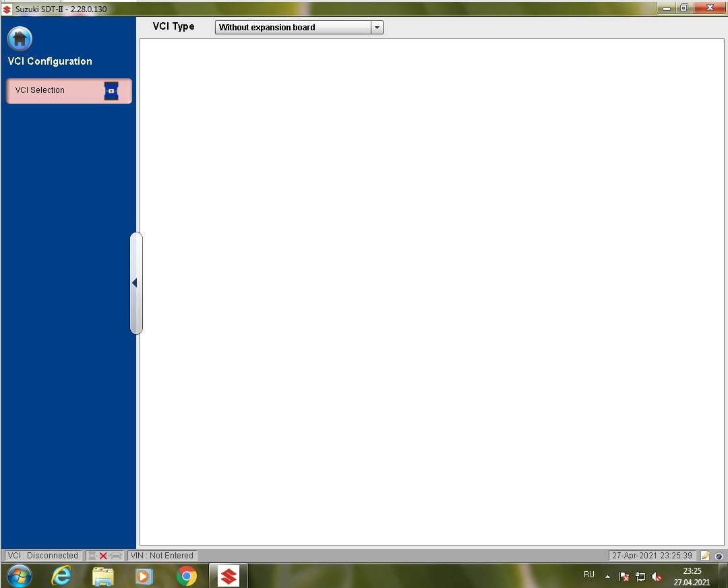
Task: Click the Suzuki logo in the title bar
Action: [x=7, y=9]
